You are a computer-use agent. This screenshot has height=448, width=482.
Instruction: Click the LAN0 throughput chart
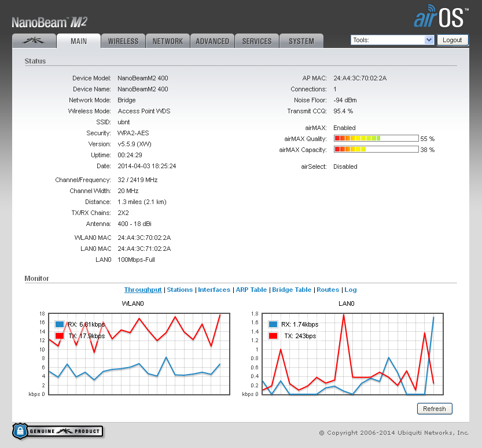pyautogui.click(x=352, y=354)
